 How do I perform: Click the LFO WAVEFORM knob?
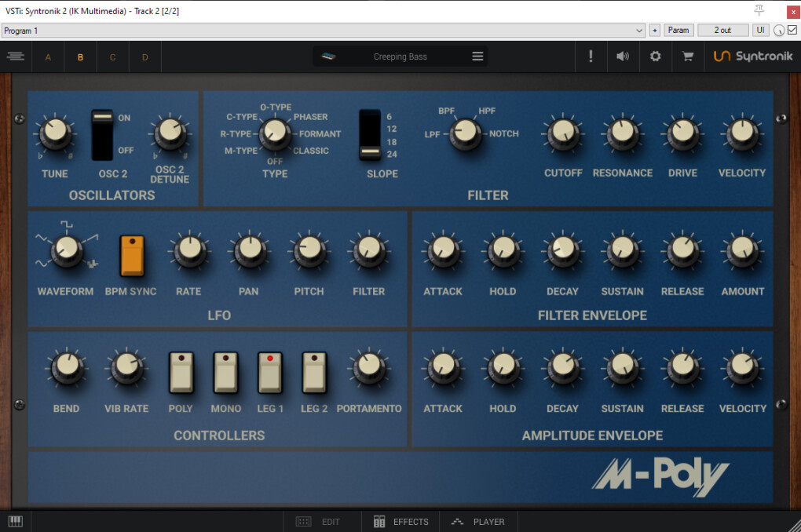tap(67, 250)
